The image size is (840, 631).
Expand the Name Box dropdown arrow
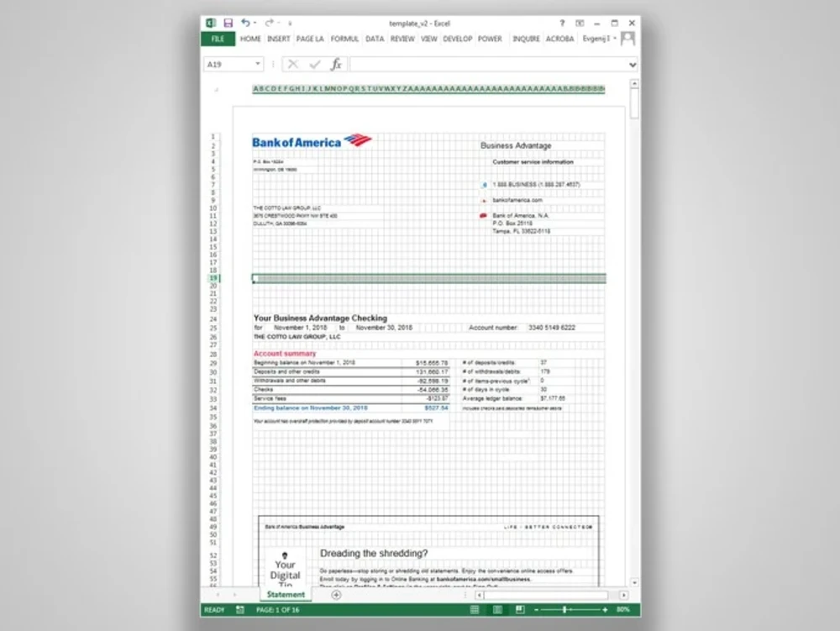(258, 64)
